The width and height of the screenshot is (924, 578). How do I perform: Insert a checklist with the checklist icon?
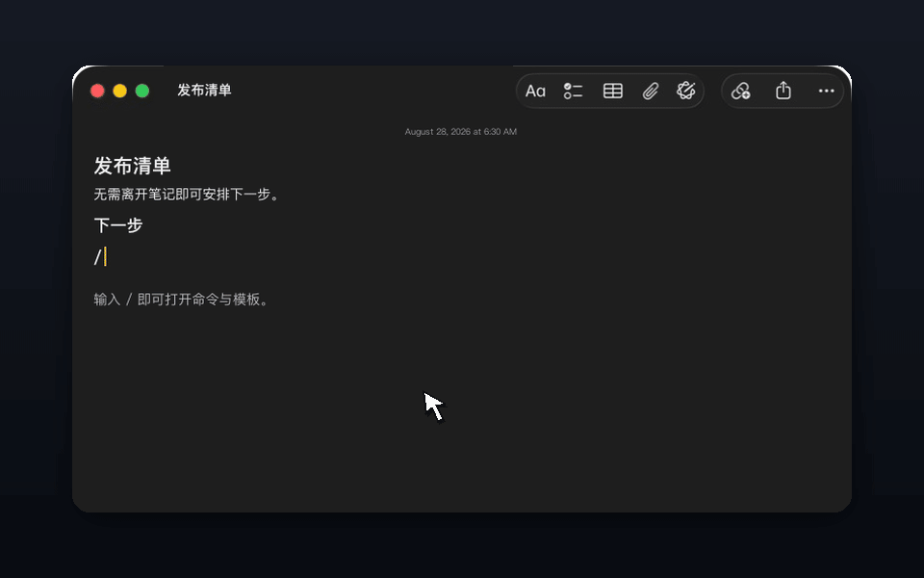pyautogui.click(x=573, y=91)
